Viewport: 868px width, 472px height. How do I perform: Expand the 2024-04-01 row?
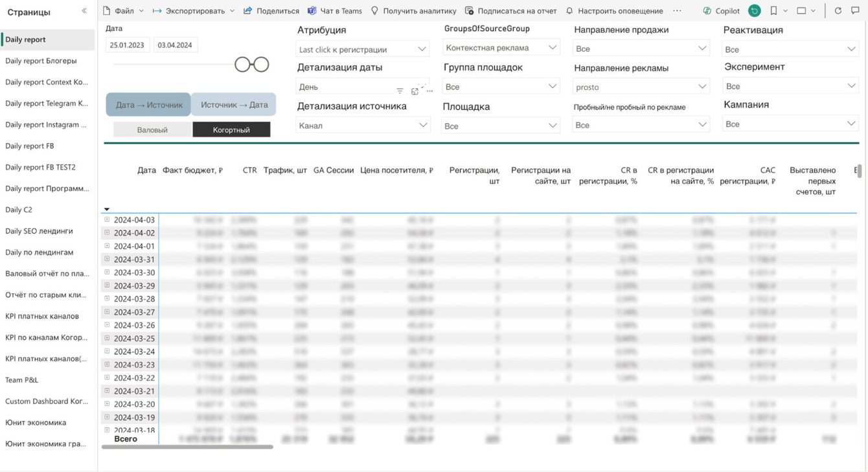pyautogui.click(x=108, y=246)
